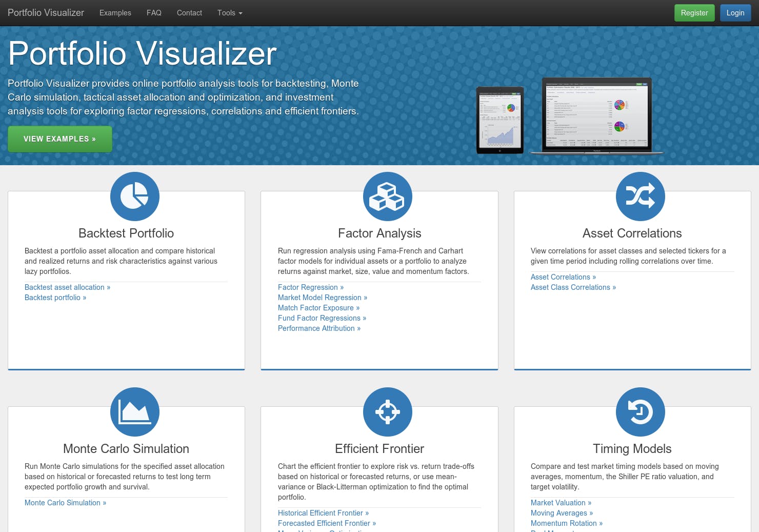Open the Momentum Rotation link
759x532 pixels.
click(x=567, y=523)
